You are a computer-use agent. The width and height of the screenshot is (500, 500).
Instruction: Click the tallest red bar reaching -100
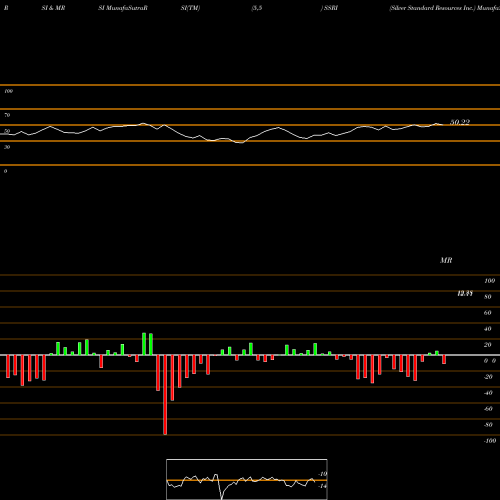165,395
